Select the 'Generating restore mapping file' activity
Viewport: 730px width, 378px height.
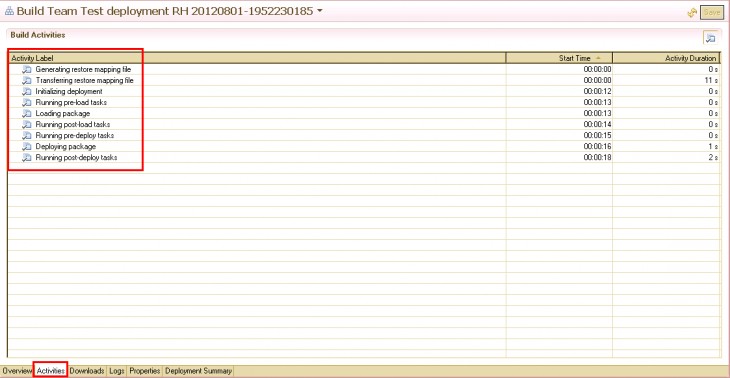click(x=83, y=69)
